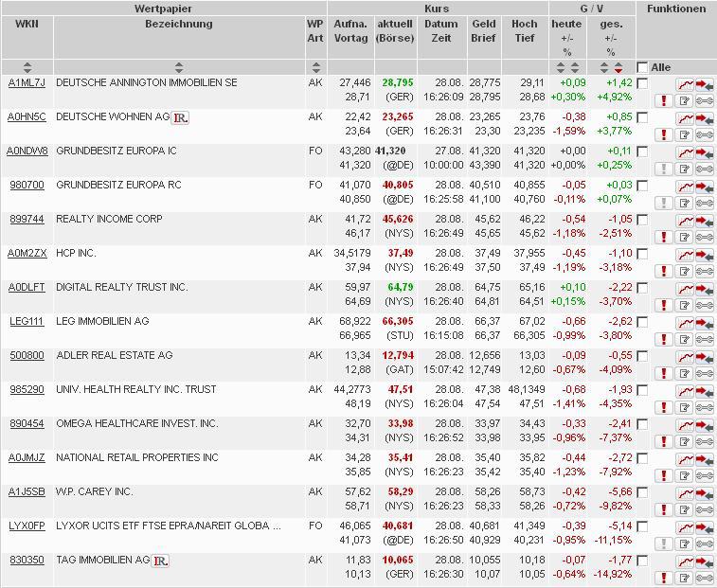The width and height of the screenshot is (717, 588).
Task: Click red exclamation alert for Realty Income Corp
Action: 665,238
